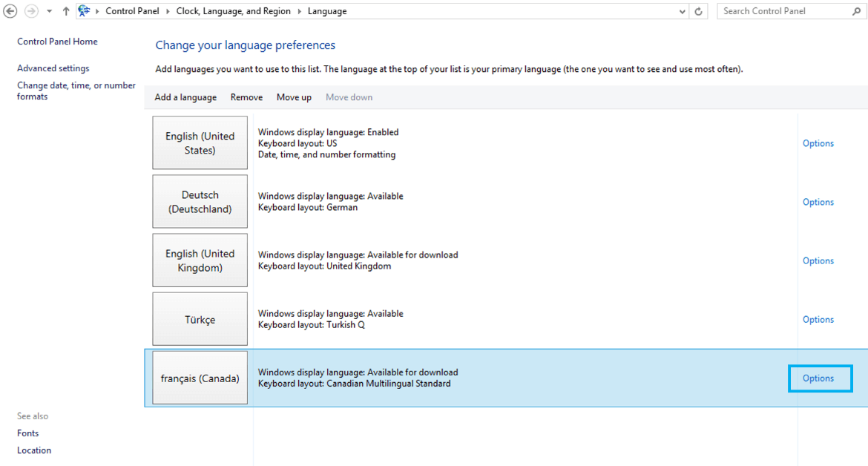This screenshot has height=466, width=868.
Task: Open Options for English (United States)
Action: (x=818, y=143)
